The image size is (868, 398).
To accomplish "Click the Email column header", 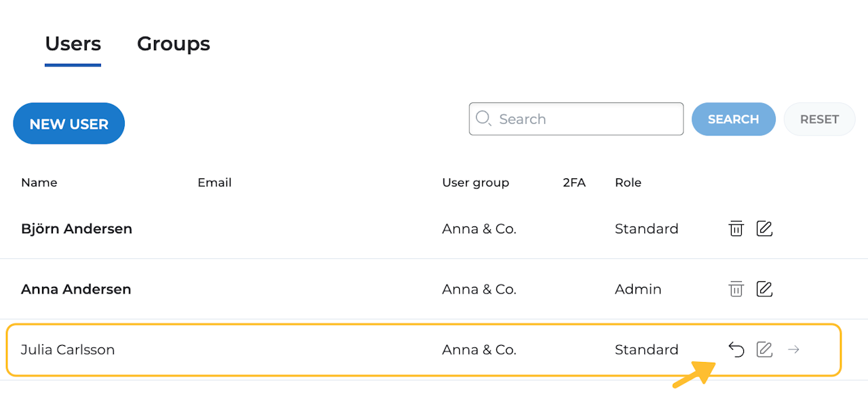I will pos(214,182).
